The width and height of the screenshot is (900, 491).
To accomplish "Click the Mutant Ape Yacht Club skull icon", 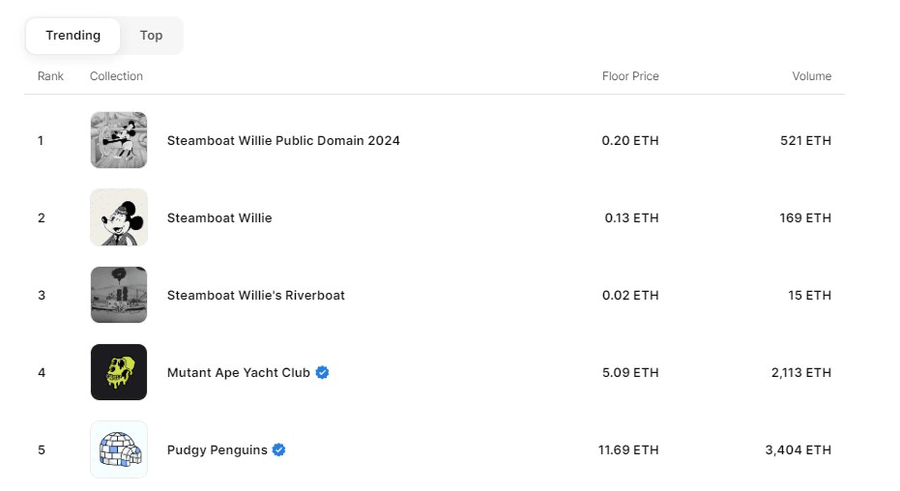I will click(x=118, y=372).
